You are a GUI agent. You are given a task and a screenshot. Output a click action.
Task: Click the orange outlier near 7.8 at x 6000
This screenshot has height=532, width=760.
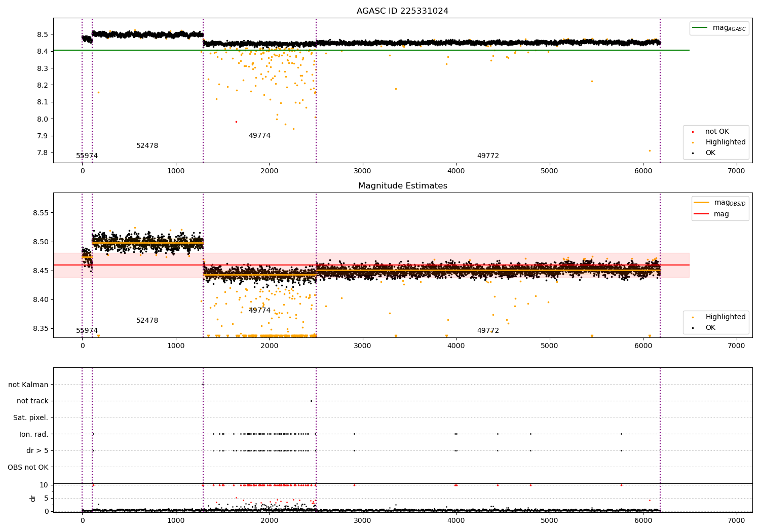pos(650,150)
